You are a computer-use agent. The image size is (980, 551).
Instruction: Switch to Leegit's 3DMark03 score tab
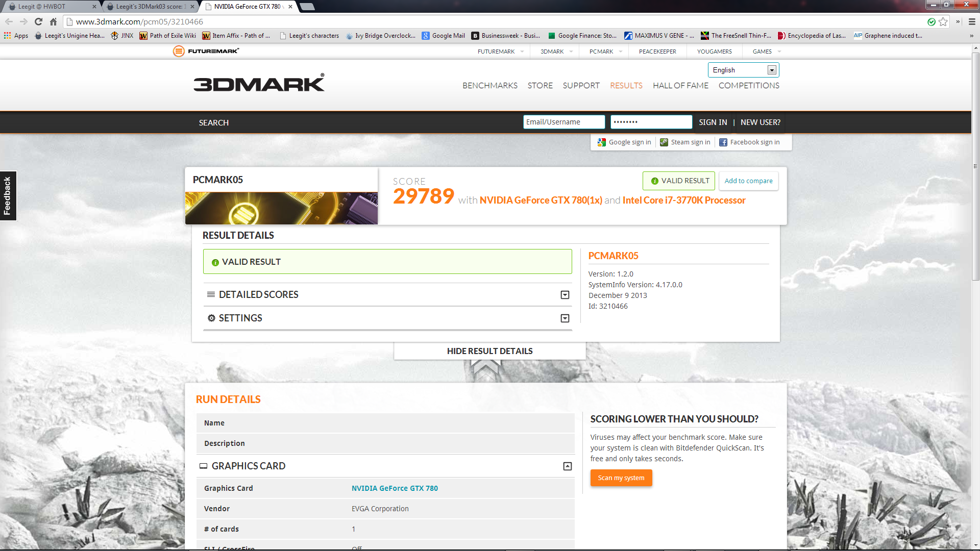tap(151, 7)
